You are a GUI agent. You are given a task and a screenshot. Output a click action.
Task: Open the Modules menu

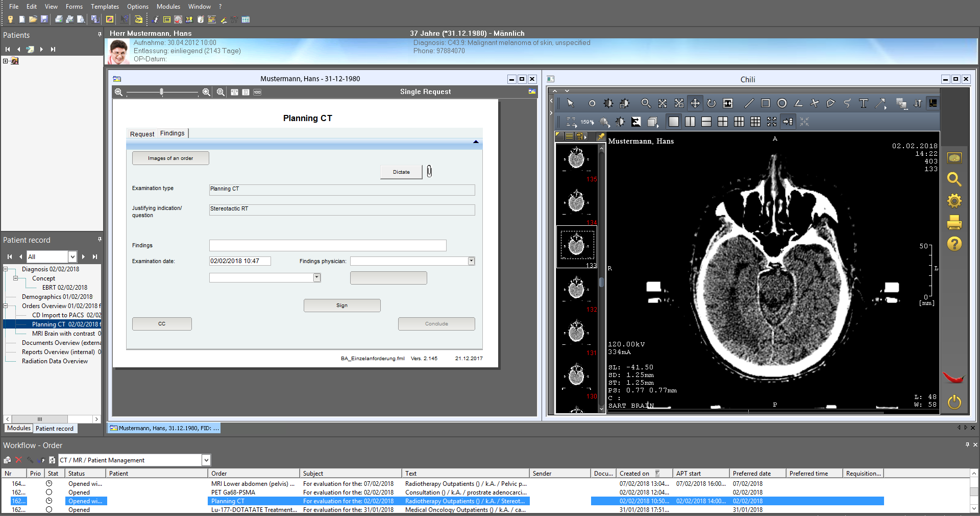click(168, 6)
